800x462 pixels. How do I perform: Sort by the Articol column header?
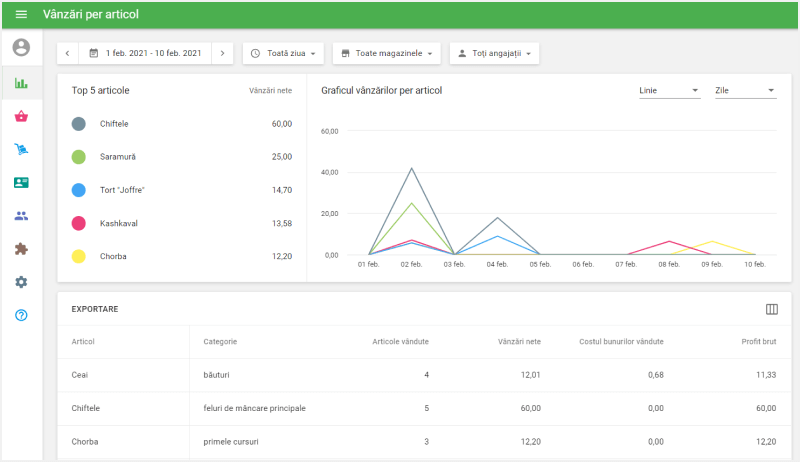(x=83, y=342)
